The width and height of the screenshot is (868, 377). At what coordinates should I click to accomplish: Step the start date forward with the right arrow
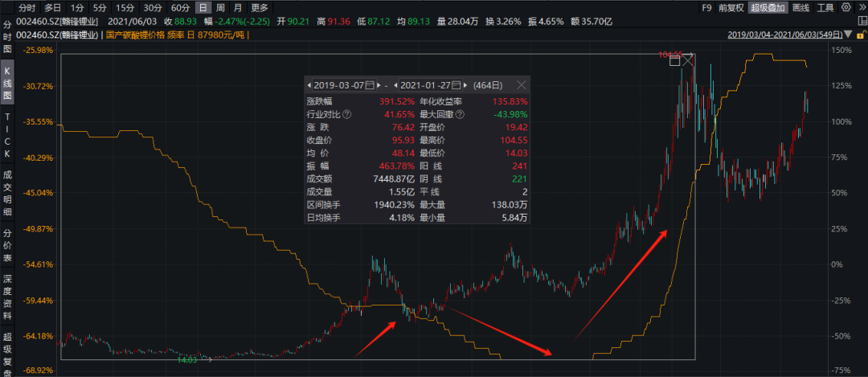pos(379,85)
